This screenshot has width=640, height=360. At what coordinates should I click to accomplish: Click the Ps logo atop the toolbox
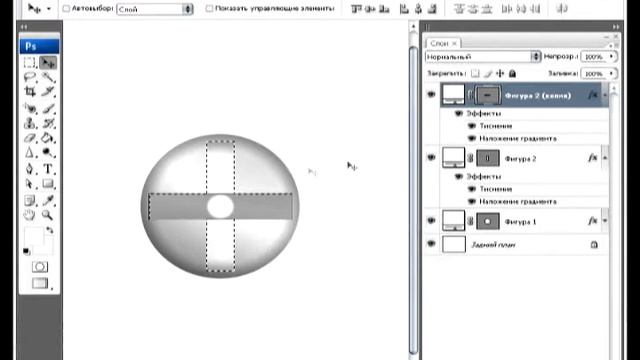coord(39,46)
